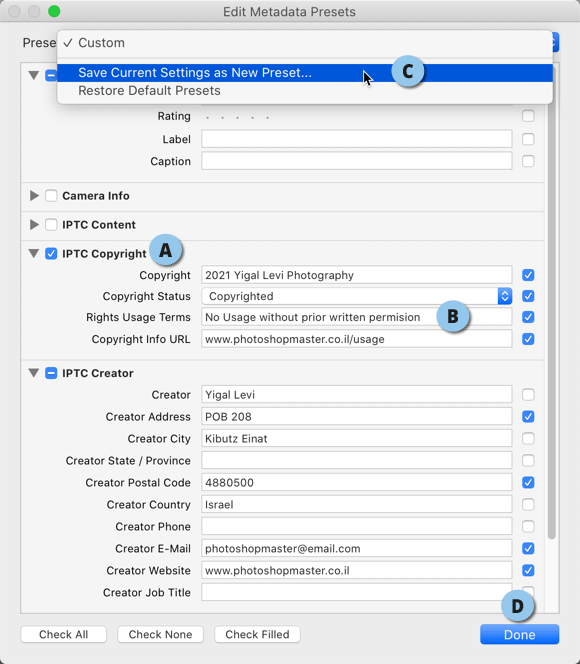Collapse the IPTC Copyright section

pyautogui.click(x=34, y=253)
